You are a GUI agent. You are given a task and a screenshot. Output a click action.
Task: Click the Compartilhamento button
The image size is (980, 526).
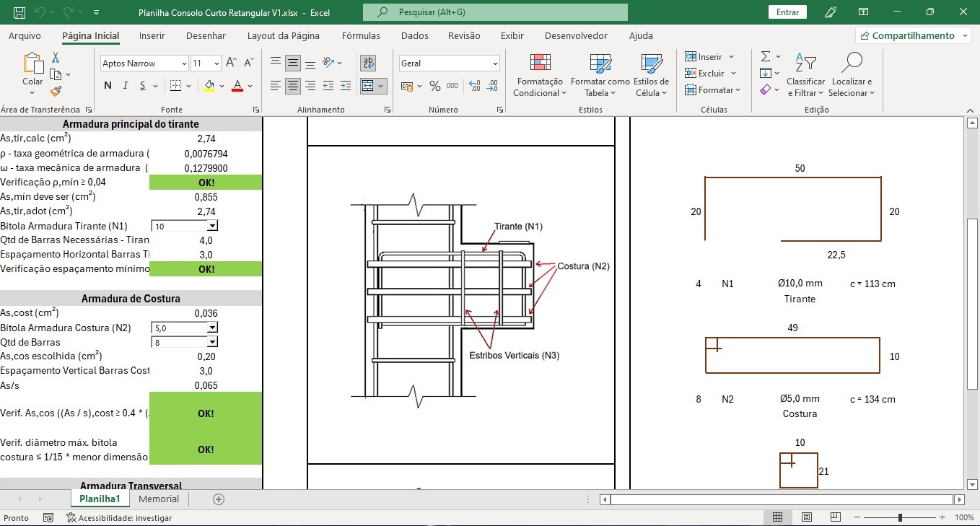(x=912, y=35)
